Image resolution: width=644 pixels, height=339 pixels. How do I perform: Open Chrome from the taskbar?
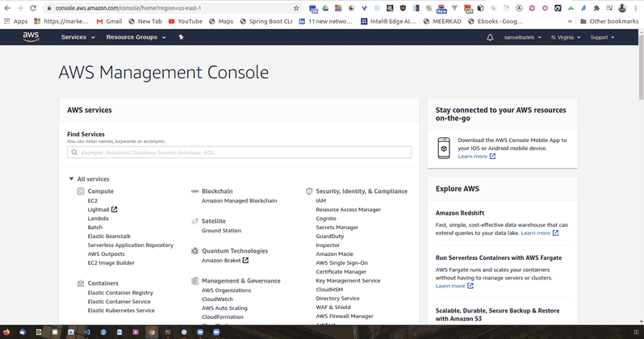tap(152, 332)
